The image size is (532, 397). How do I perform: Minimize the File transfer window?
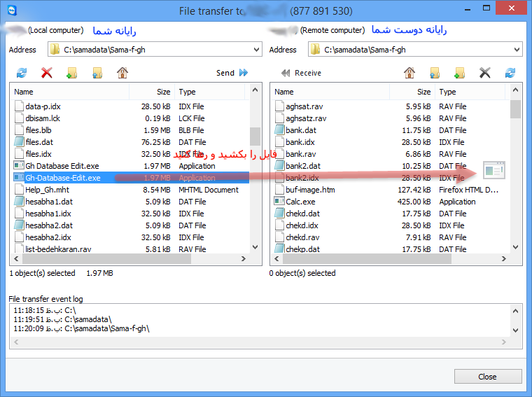tap(468, 8)
